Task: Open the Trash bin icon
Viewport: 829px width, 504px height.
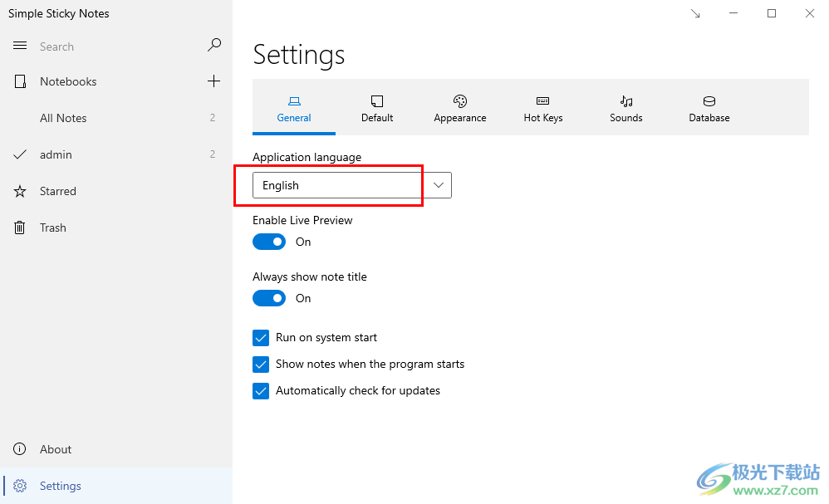Action: (20, 228)
